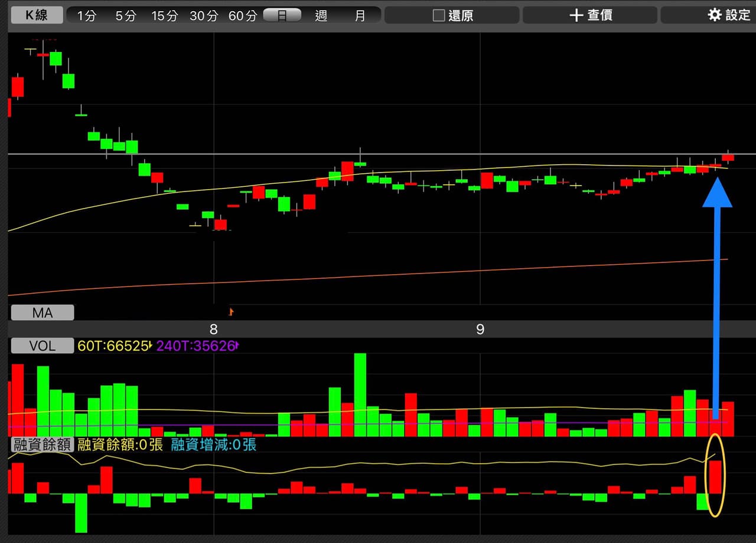Open settings via the gear icon
This screenshot has width=756, height=543.
715,15
